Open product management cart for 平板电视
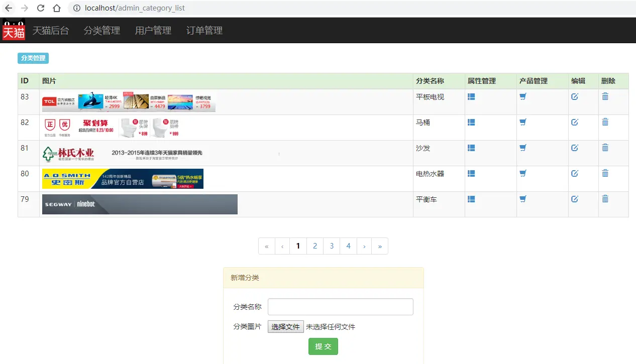Viewport: 636px width, 364px height. pos(523,96)
